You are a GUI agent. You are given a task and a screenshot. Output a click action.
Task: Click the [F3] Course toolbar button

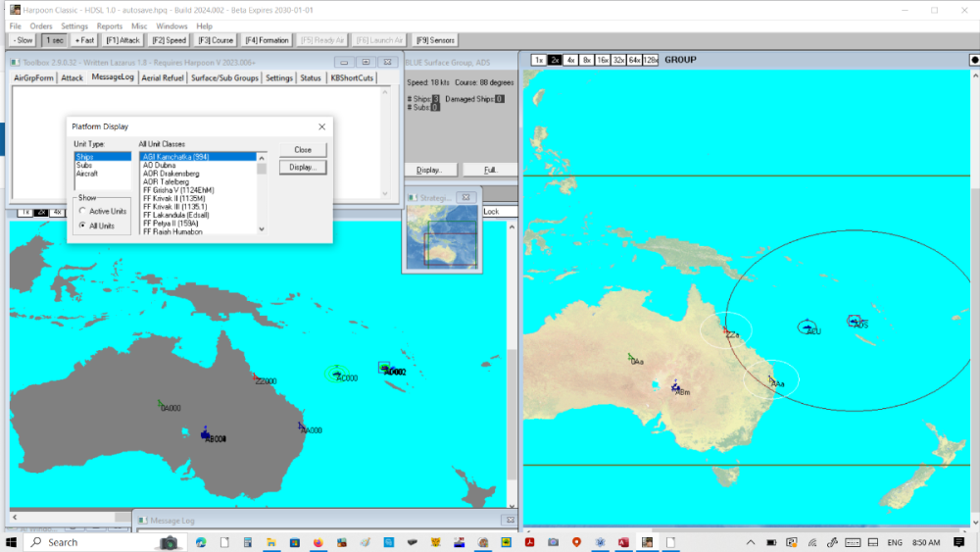[x=216, y=40]
